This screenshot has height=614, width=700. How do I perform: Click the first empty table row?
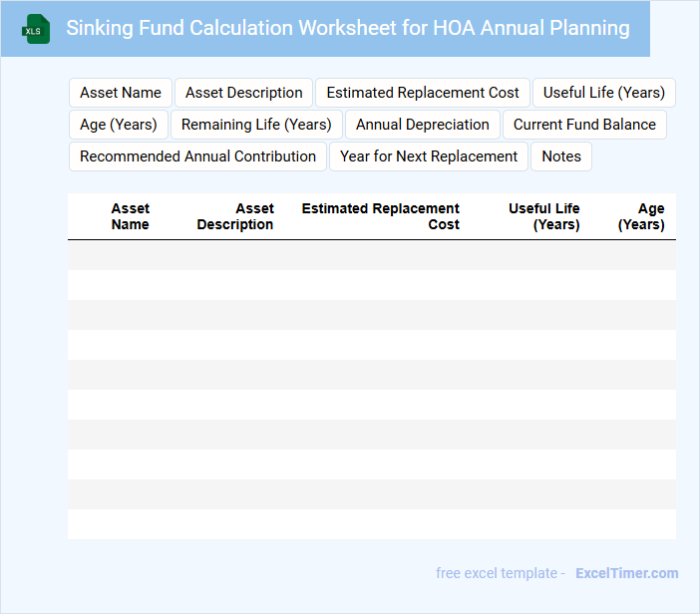(x=371, y=255)
